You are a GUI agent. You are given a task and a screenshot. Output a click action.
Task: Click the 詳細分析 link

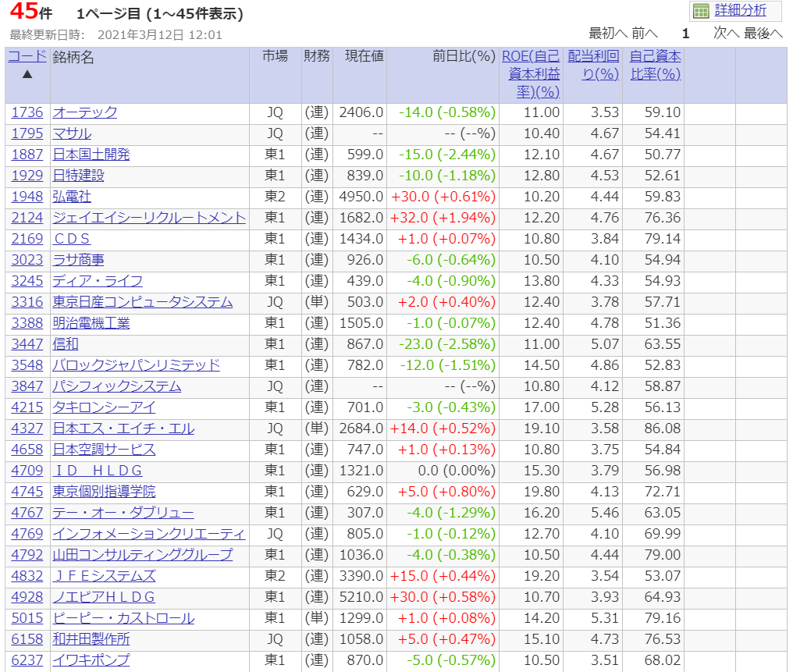(741, 10)
